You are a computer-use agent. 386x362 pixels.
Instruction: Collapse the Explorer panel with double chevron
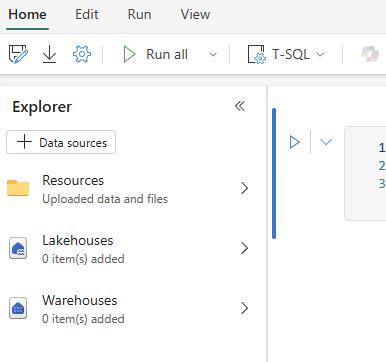pyautogui.click(x=240, y=106)
